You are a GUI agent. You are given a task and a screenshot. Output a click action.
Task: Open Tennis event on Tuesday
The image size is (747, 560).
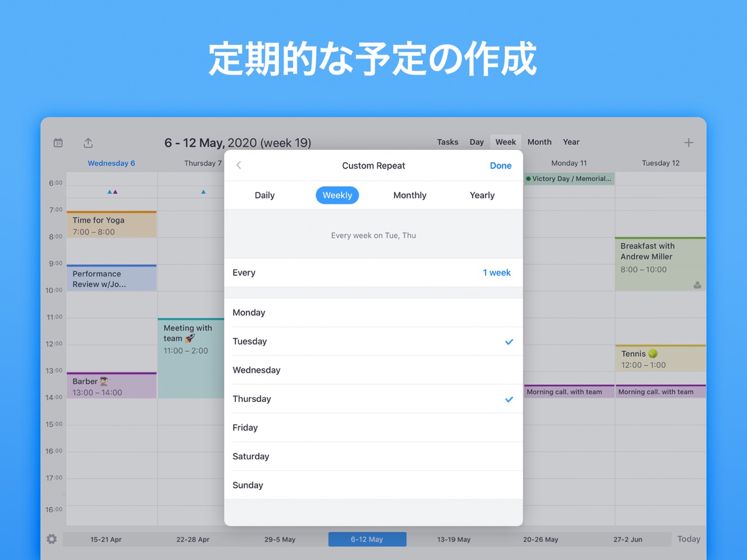[661, 359]
